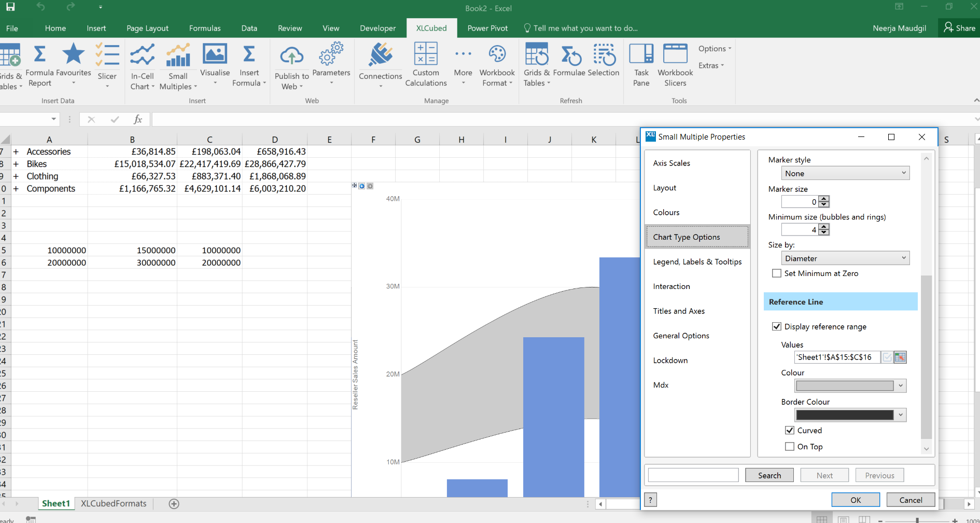Open Workbook Format palette

click(x=497, y=65)
